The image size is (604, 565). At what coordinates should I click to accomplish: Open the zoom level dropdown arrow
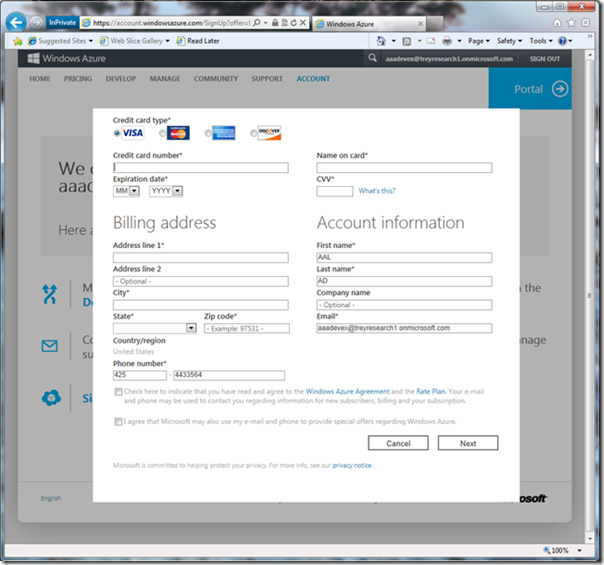point(579,550)
